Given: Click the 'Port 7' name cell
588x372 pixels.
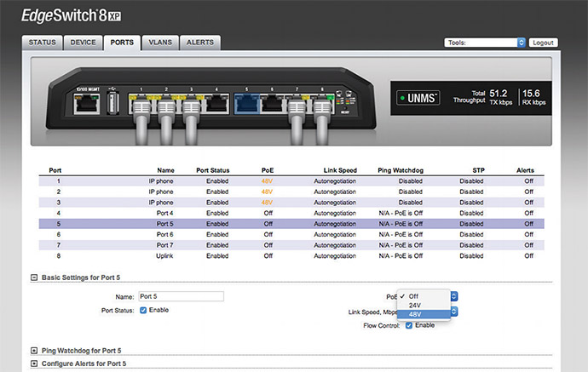Looking at the screenshot, I should [165, 245].
